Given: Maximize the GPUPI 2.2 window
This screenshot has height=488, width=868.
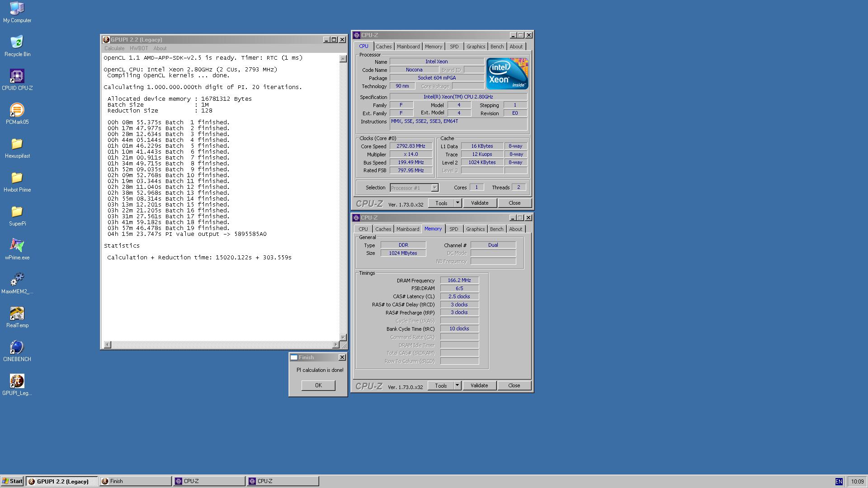Looking at the screenshot, I should click(x=334, y=40).
